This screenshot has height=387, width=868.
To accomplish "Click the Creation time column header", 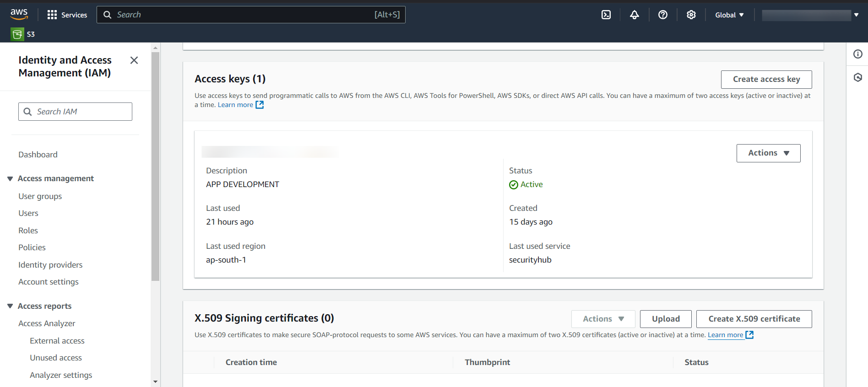I will [x=251, y=362].
